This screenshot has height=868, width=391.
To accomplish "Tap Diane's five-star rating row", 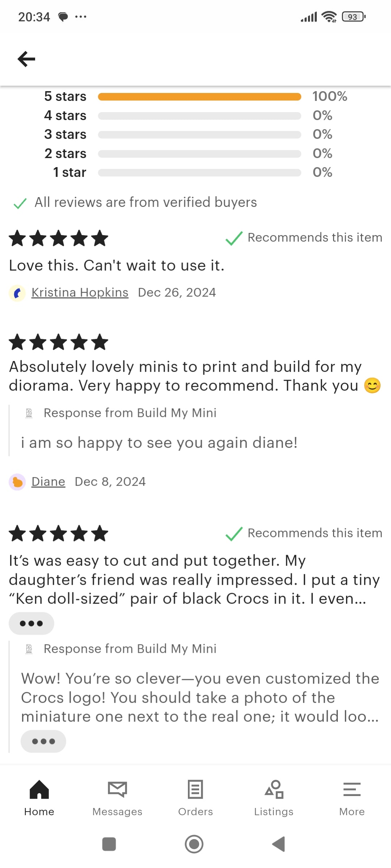I will (x=58, y=342).
